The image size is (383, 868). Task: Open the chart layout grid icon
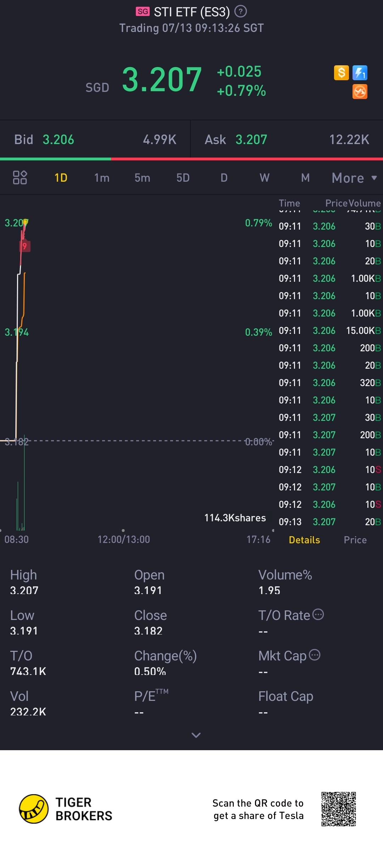coord(20,177)
